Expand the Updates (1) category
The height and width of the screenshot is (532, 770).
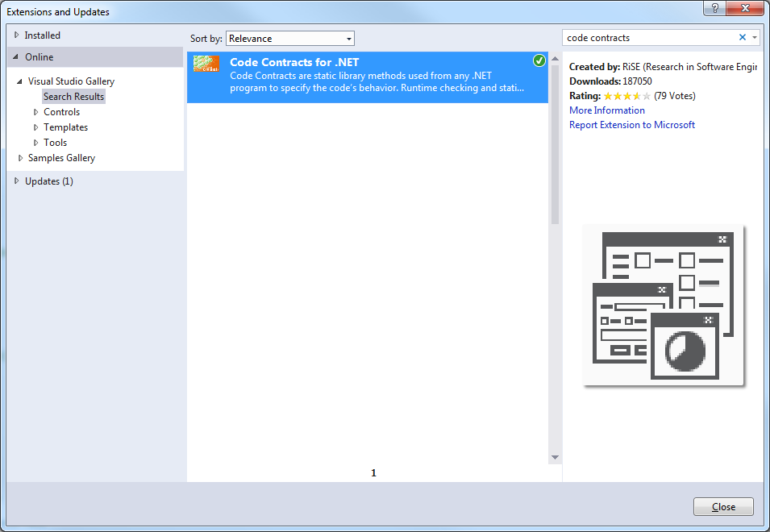(16, 181)
